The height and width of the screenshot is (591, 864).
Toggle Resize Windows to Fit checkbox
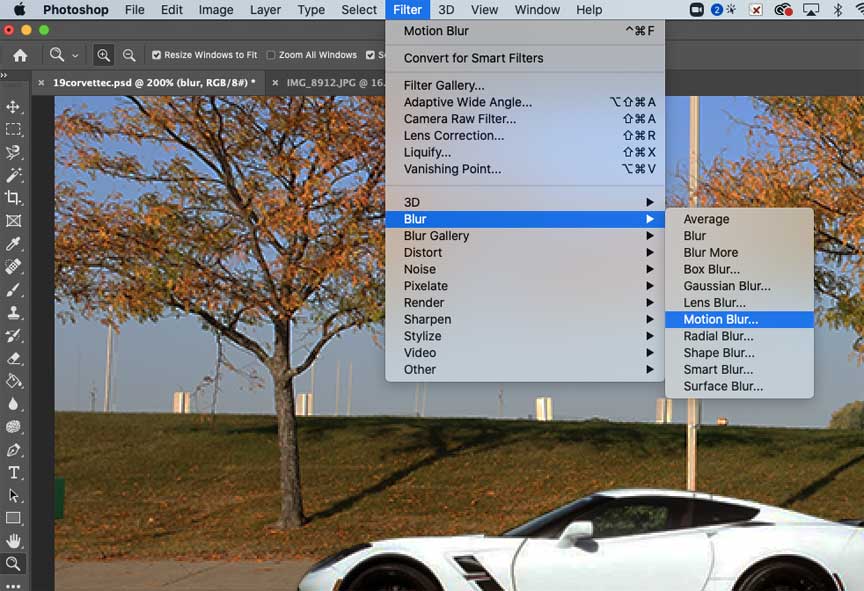(x=156, y=55)
